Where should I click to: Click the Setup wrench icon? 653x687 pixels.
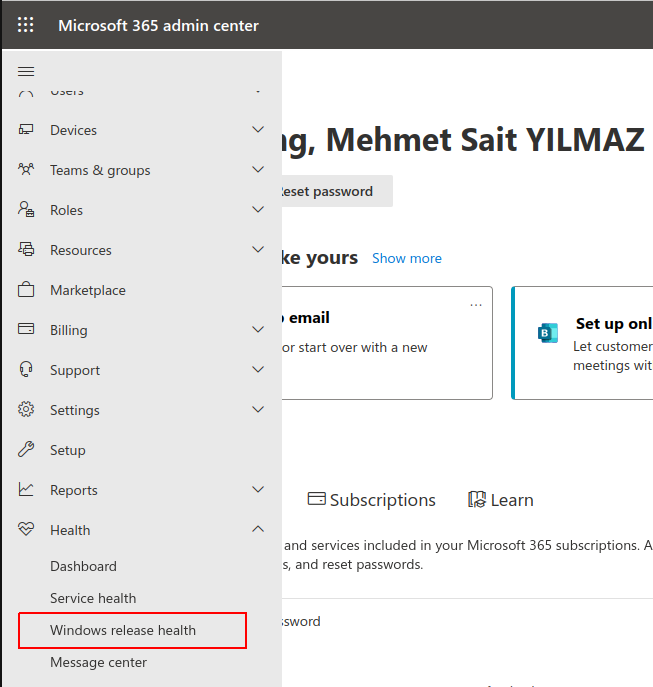(x=26, y=449)
